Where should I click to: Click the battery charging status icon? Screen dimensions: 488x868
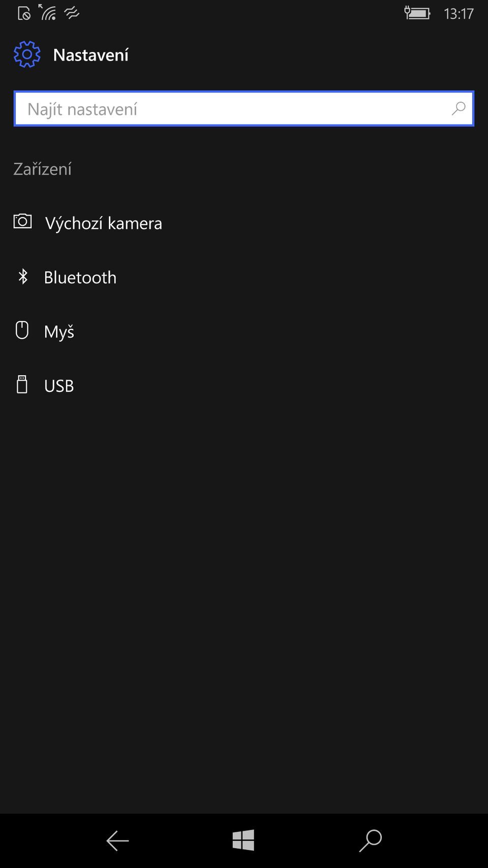[417, 13]
